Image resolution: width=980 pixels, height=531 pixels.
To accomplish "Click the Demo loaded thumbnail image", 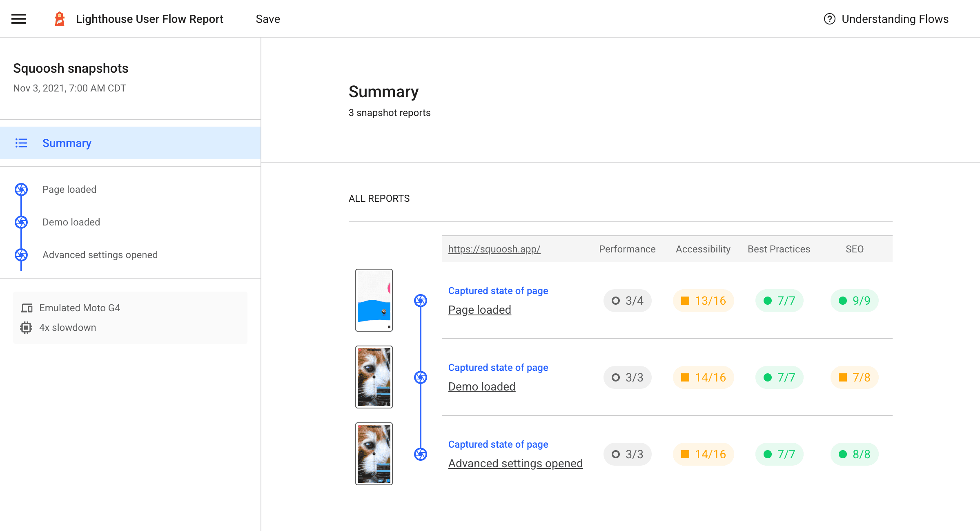I will point(373,377).
